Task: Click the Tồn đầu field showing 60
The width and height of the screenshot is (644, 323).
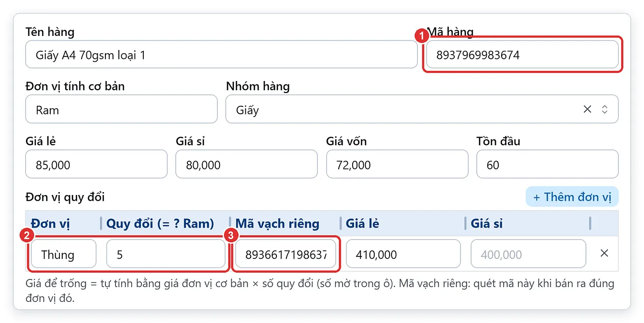Action: pos(547,164)
